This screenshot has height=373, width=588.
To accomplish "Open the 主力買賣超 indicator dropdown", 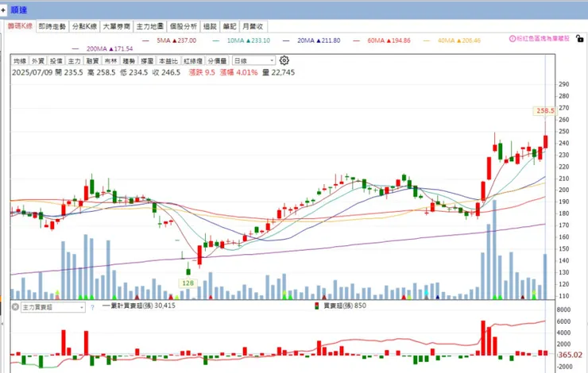I will (x=53, y=307).
